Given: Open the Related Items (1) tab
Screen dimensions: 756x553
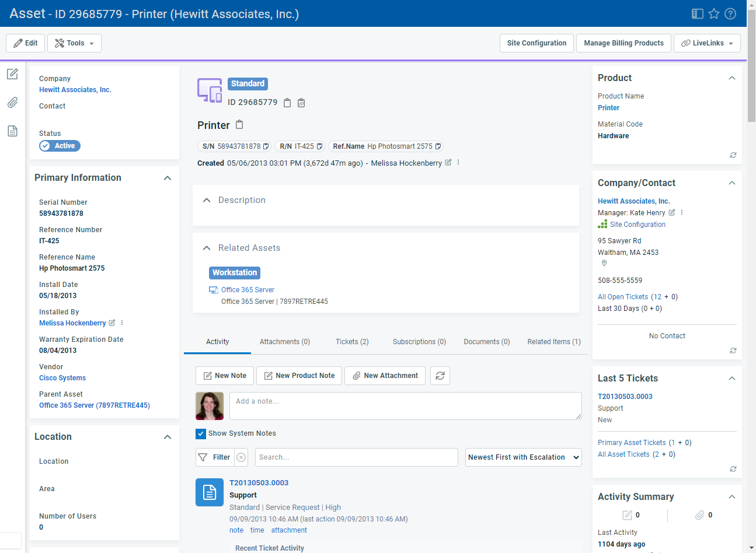Looking at the screenshot, I should [554, 342].
